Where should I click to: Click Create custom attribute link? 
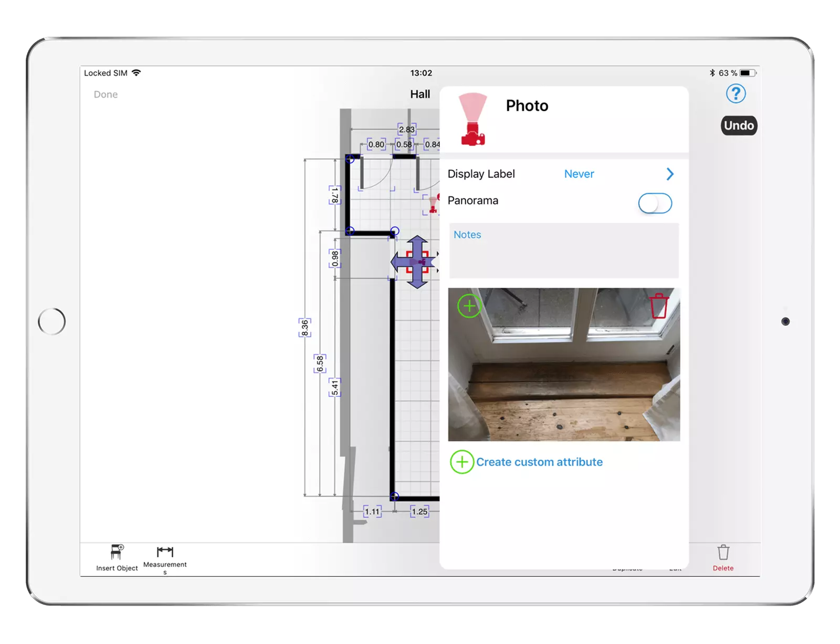pyautogui.click(x=539, y=462)
